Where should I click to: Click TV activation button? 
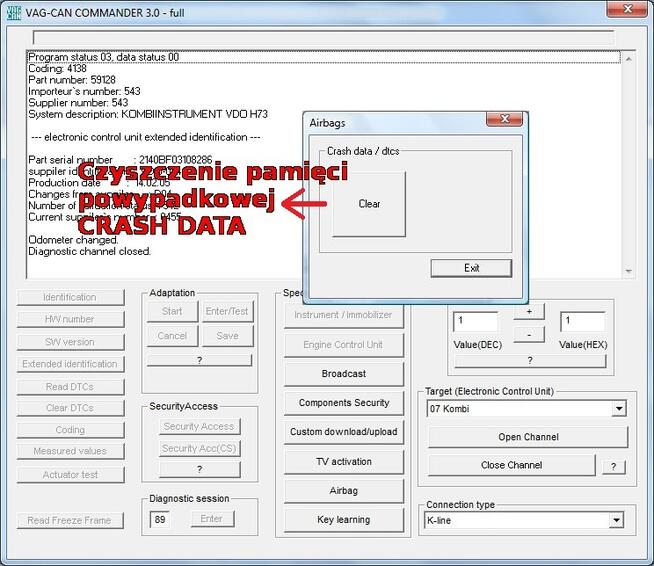pyautogui.click(x=343, y=462)
